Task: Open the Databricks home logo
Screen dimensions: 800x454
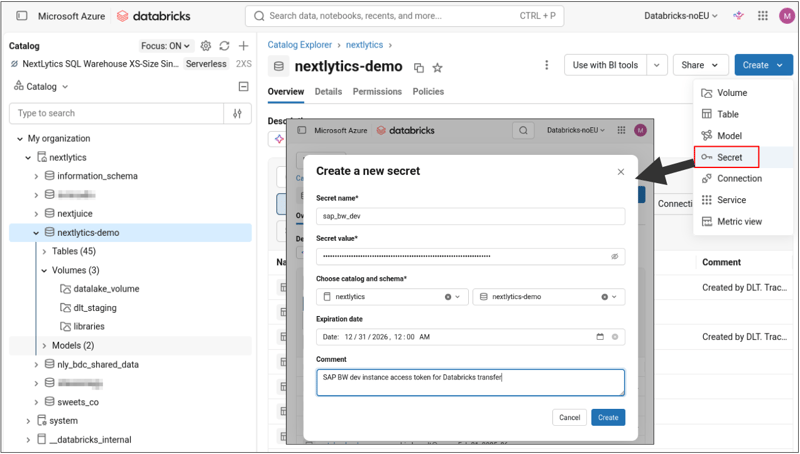Action: pyautogui.click(x=154, y=16)
